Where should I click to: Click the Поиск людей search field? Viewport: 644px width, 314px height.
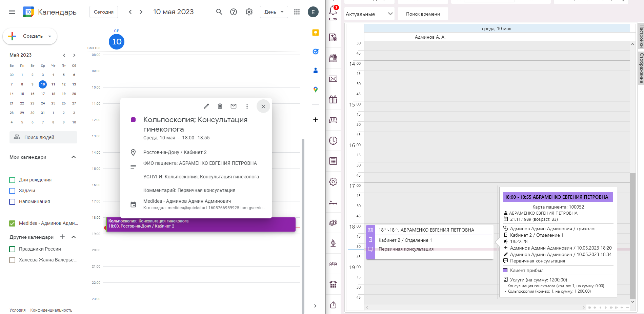click(x=43, y=137)
